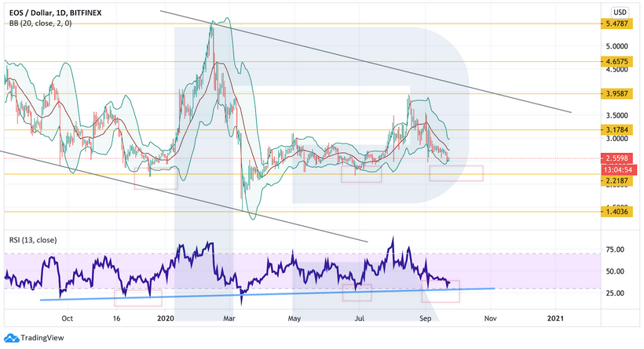
Task: Click the RSI 75.00 axis value
Action: click(x=615, y=249)
